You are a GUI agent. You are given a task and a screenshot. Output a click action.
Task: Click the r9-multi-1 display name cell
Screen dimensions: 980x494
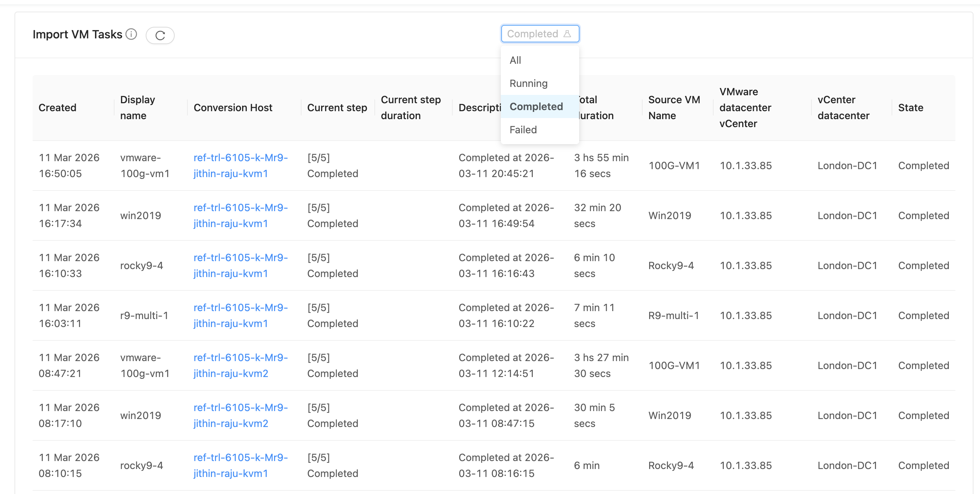pos(144,315)
